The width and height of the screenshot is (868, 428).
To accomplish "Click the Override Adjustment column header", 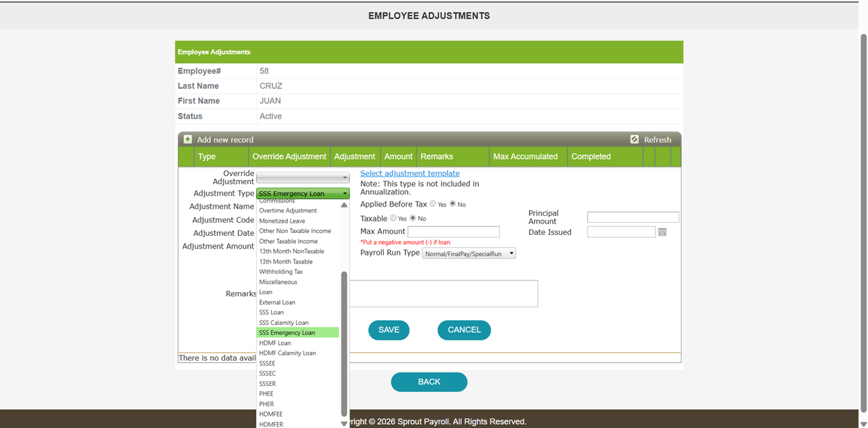I will (x=289, y=157).
